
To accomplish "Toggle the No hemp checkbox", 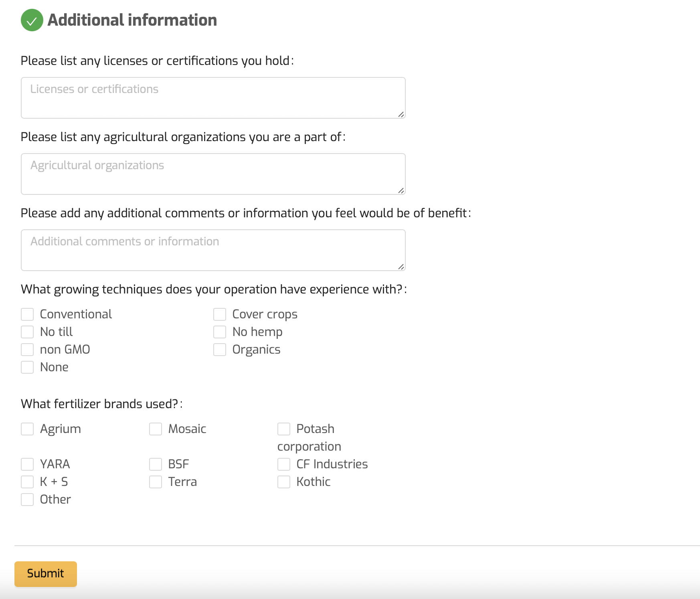I will click(x=220, y=332).
